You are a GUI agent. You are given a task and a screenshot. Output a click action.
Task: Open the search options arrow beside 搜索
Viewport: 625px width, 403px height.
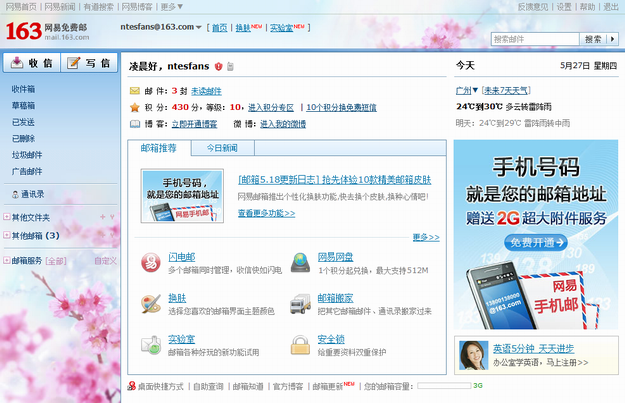[x=613, y=39]
